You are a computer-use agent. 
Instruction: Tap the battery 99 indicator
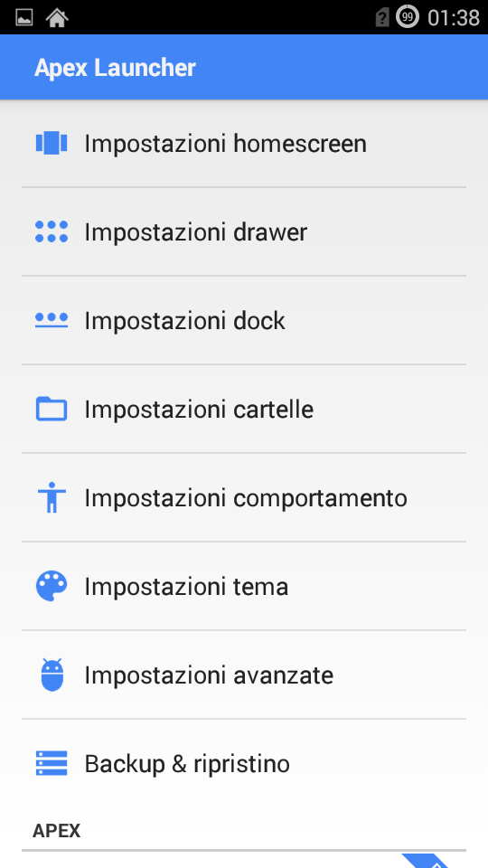(408, 17)
